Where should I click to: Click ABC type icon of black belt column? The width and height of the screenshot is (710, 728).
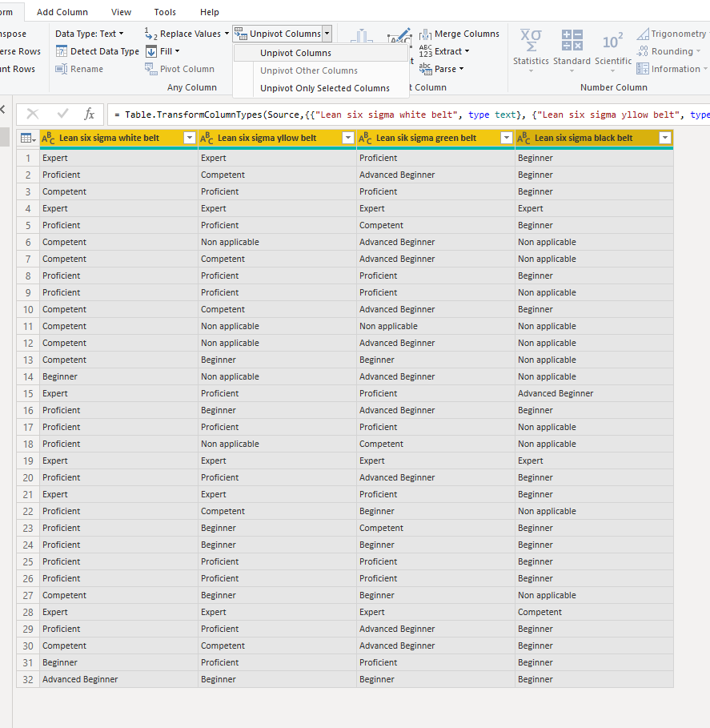(523, 138)
